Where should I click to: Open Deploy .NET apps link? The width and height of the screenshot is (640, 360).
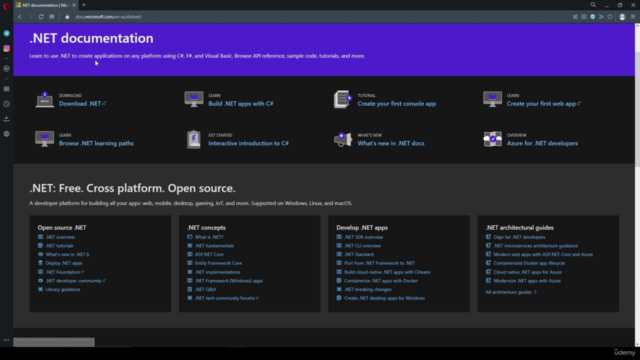tap(64, 263)
